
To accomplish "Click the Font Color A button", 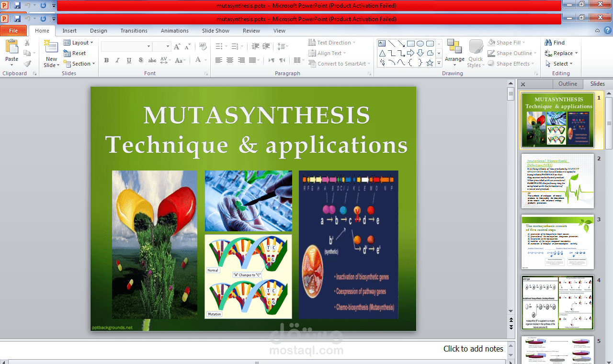I will tap(198, 60).
